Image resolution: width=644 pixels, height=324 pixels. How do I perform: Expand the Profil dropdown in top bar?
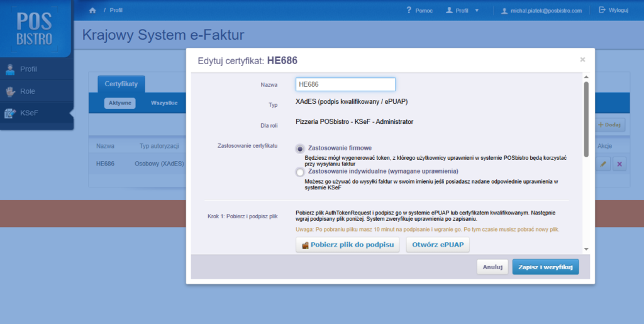[x=462, y=11]
